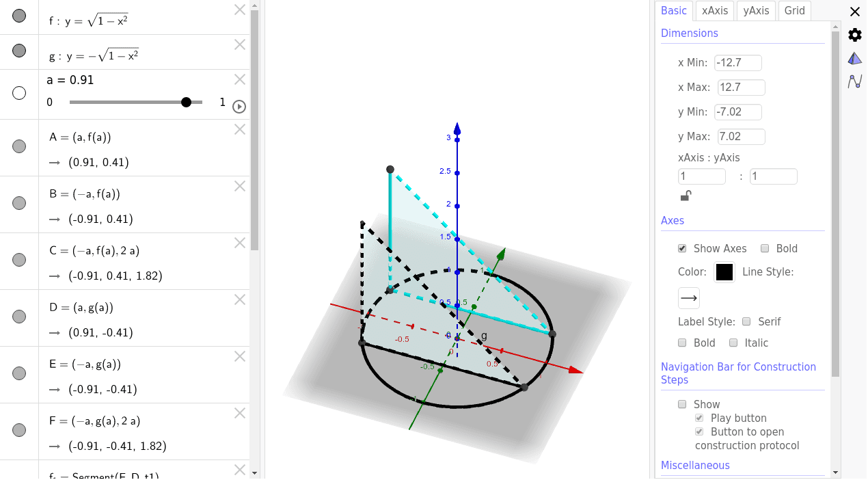The width and height of the screenshot is (868, 480).
Task: Click the delete cross next to point C
Action: 239,243
